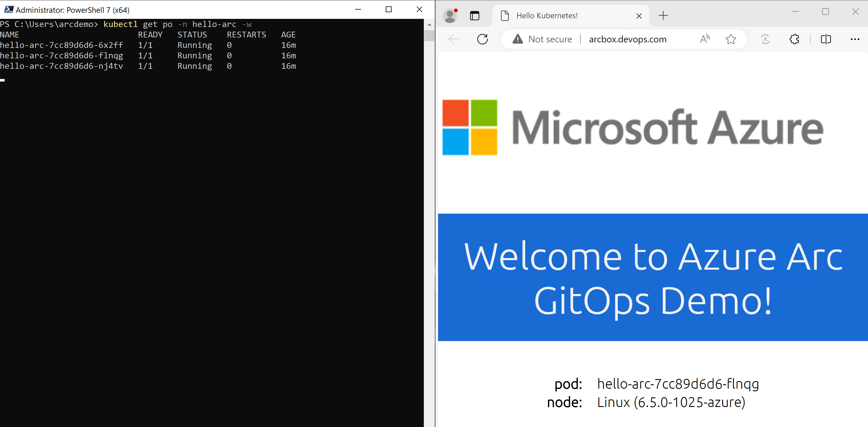This screenshot has height=427, width=868.
Task: Click PowerShell scrollbar up arrow
Action: (x=429, y=25)
